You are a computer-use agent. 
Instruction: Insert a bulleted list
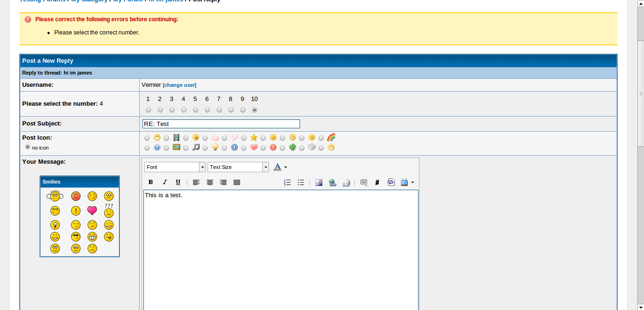301,182
